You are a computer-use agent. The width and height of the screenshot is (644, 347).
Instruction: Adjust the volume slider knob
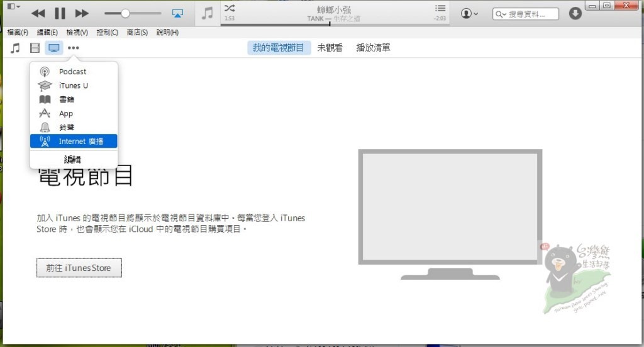point(125,14)
